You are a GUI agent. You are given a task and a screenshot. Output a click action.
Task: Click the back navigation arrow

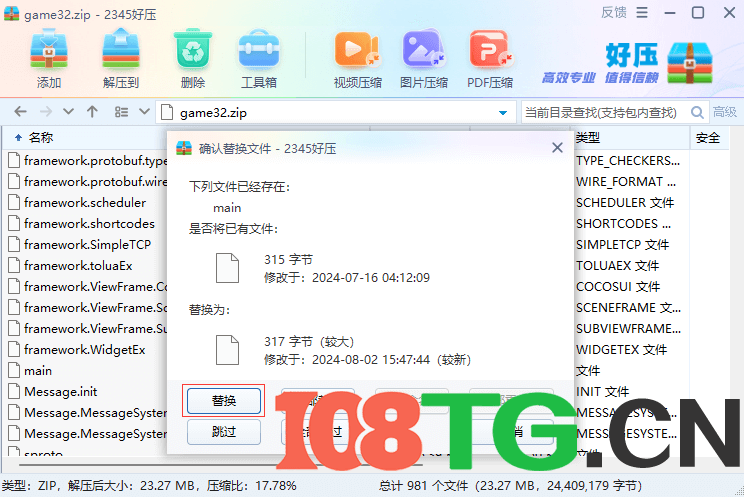20,112
